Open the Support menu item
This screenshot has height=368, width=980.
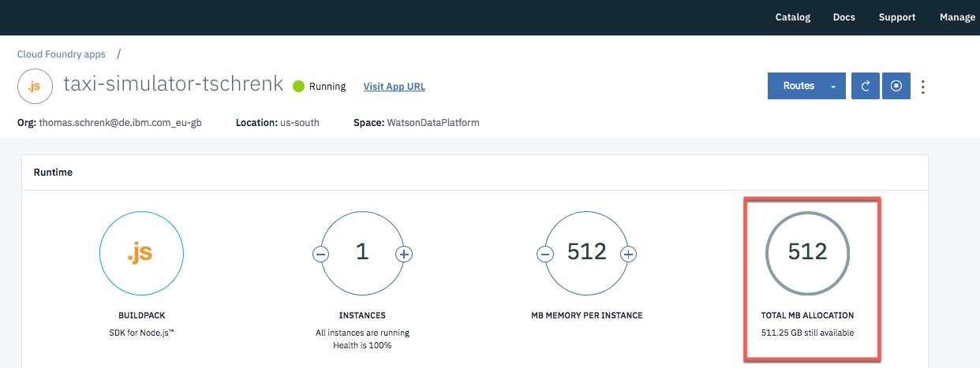click(897, 17)
